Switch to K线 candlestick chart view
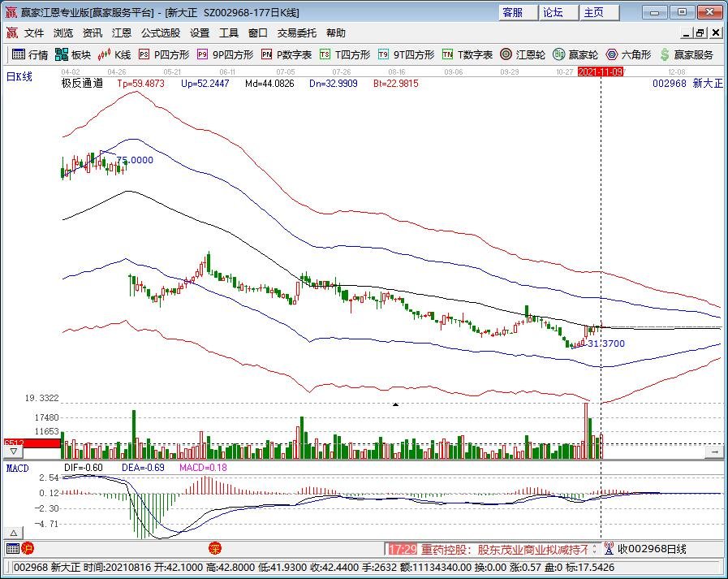The height and width of the screenshot is (579, 728). 114,54
